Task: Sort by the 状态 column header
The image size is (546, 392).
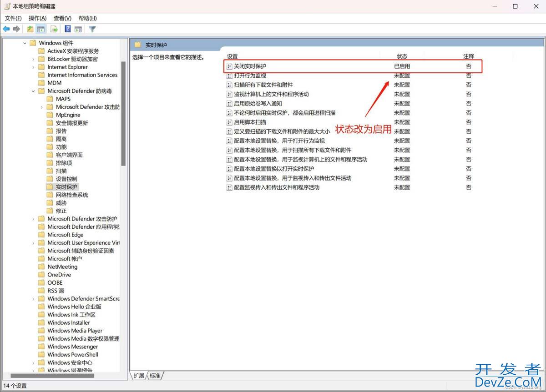Action: [x=402, y=56]
